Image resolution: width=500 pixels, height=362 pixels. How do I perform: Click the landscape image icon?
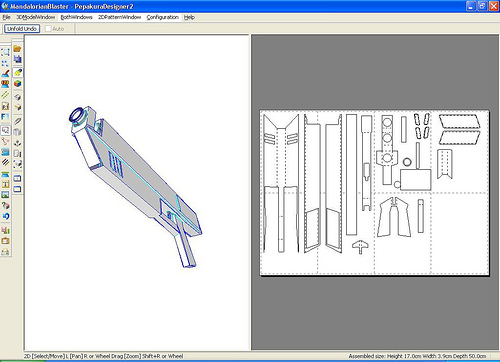[5, 195]
